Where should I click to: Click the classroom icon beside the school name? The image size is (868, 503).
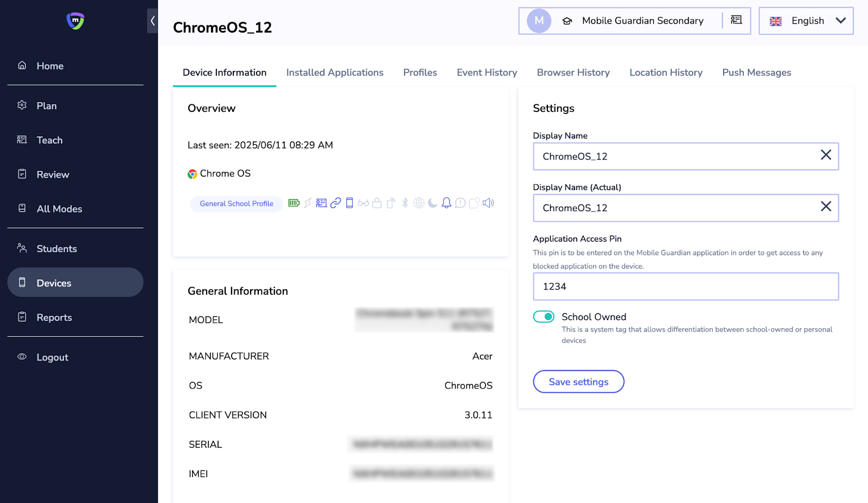pyautogui.click(x=736, y=20)
